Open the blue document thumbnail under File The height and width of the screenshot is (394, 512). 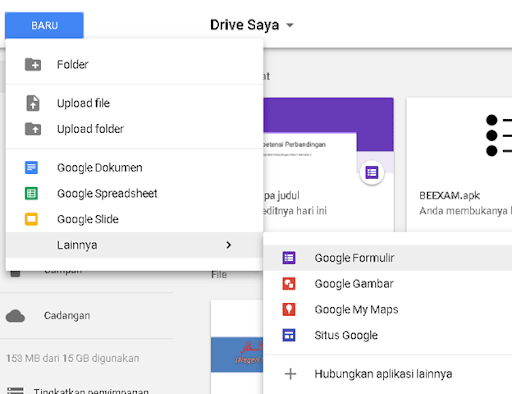click(237, 354)
